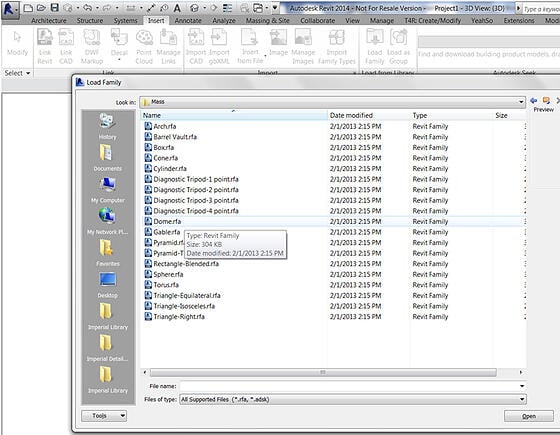Expand the Select panel dropdown
Image resolution: width=560 pixels, height=435 pixels.
17,73
